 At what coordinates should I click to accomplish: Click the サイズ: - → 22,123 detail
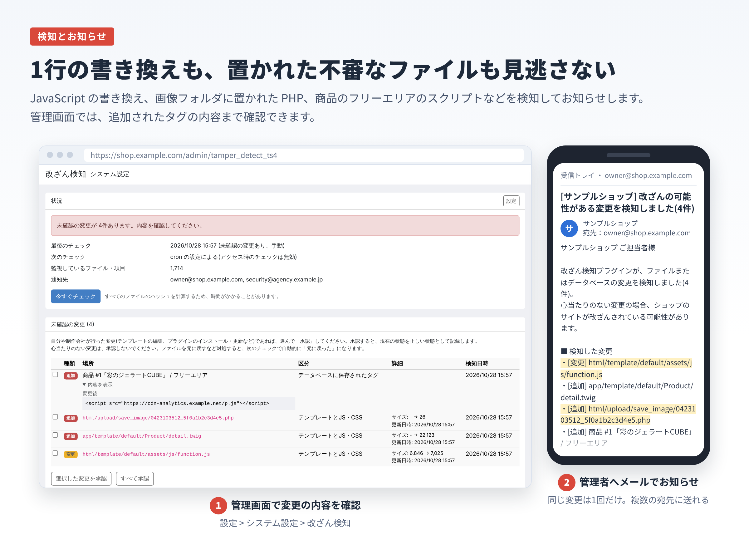413,435
